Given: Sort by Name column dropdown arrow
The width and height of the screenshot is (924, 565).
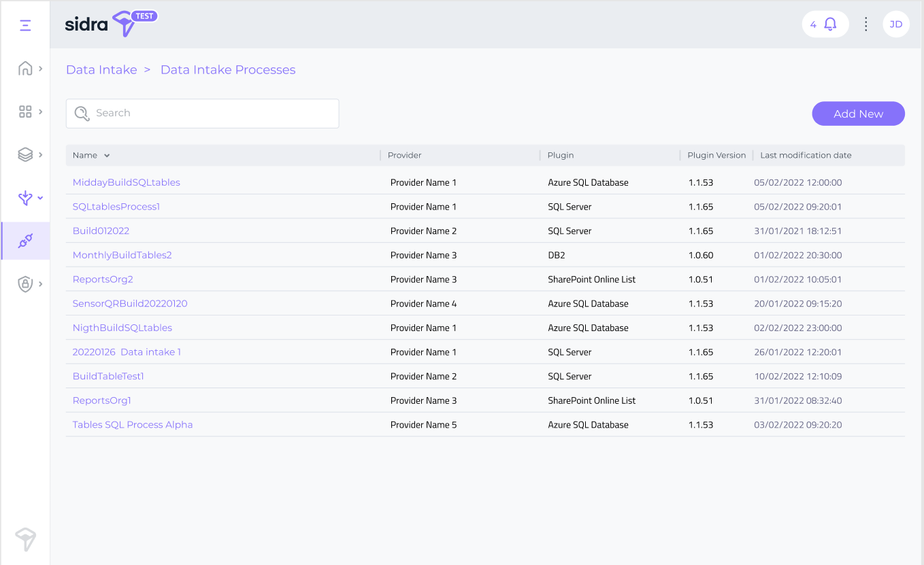Looking at the screenshot, I should point(107,156).
